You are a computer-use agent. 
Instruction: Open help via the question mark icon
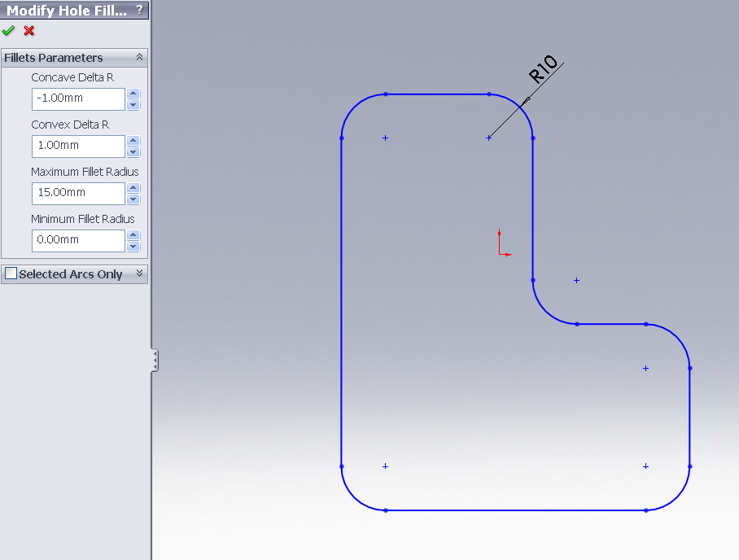[x=140, y=10]
